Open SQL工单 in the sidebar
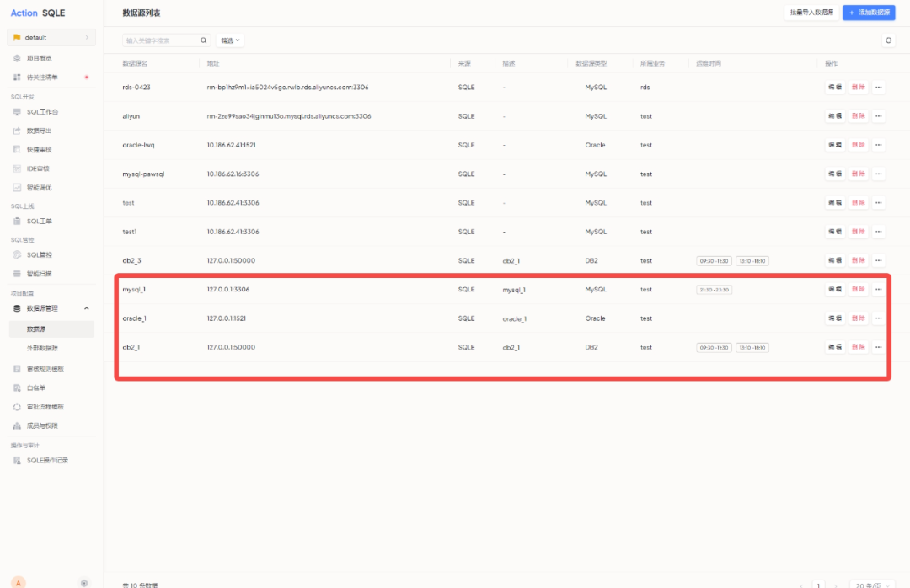 tap(39, 222)
